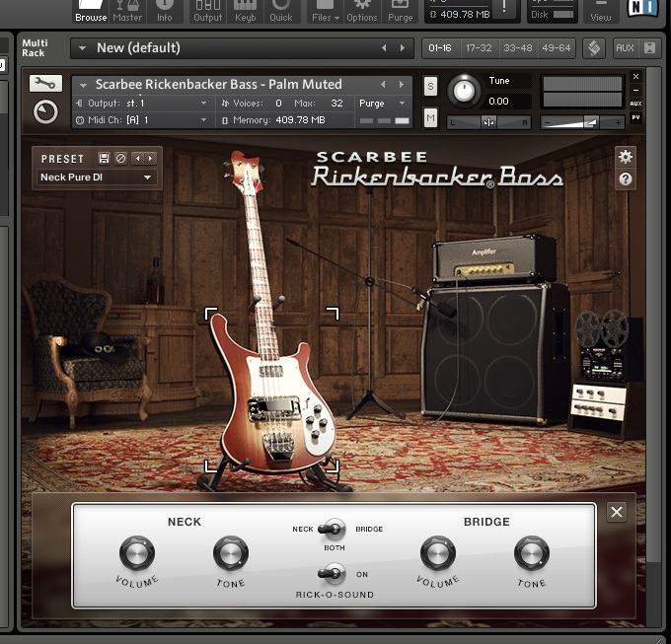Flip the Neck/Bridge pickup selector switch
This screenshot has width=671, height=644.
[x=333, y=530]
